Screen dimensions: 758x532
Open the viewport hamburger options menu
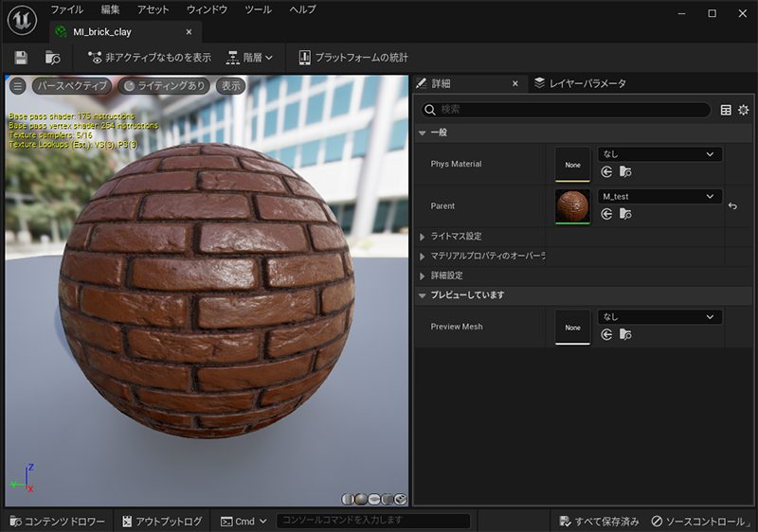tap(18, 85)
